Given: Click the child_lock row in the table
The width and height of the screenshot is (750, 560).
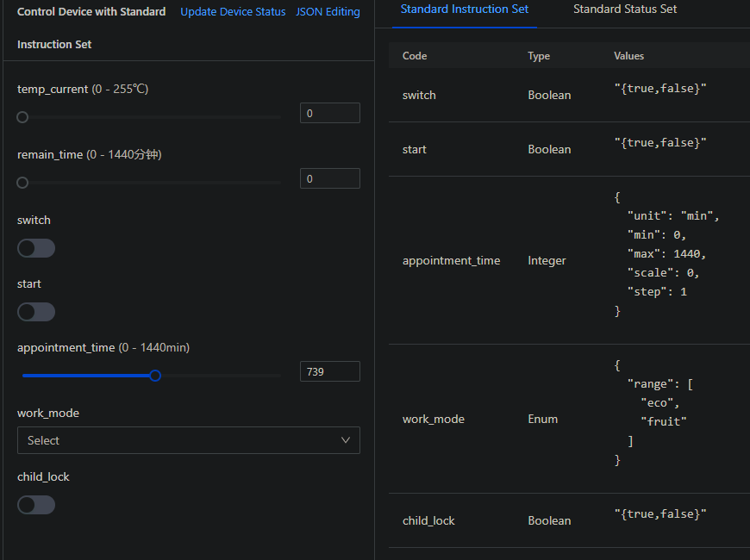Looking at the screenshot, I should click(x=428, y=521).
